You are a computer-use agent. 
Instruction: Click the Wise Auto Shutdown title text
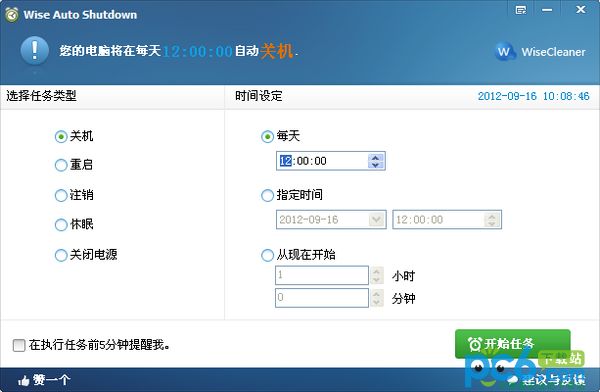pos(80,15)
